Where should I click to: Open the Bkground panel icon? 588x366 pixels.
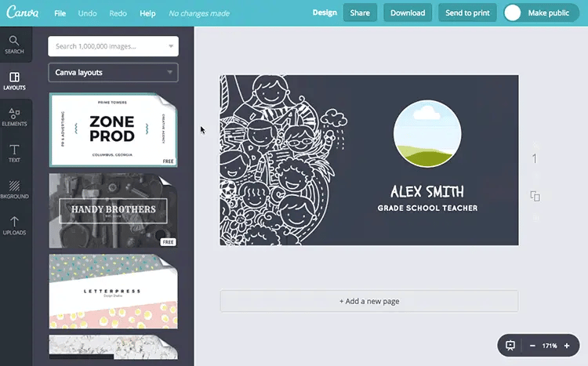click(14, 186)
